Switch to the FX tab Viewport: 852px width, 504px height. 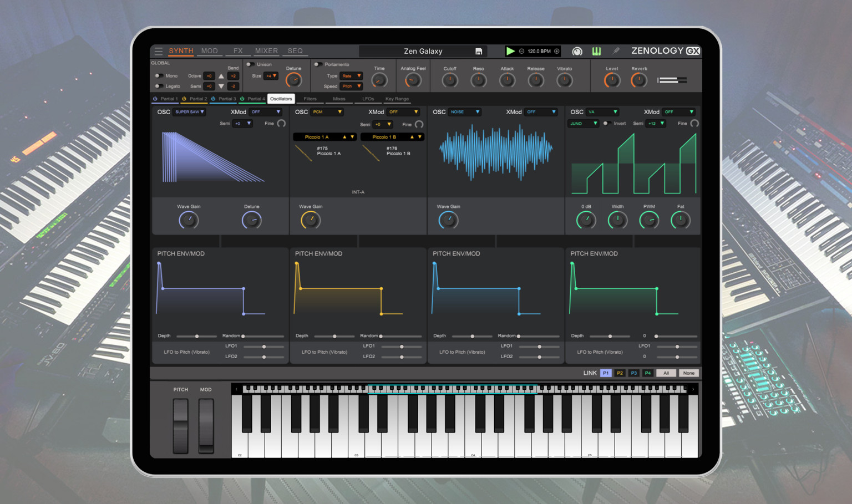pyautogui.click(x=238, y=51)
